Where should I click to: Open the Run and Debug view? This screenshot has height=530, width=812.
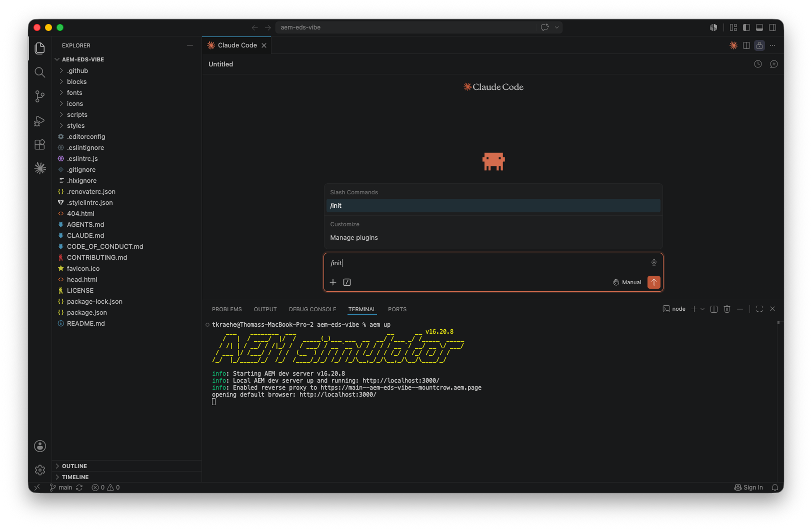pos(40,121)
